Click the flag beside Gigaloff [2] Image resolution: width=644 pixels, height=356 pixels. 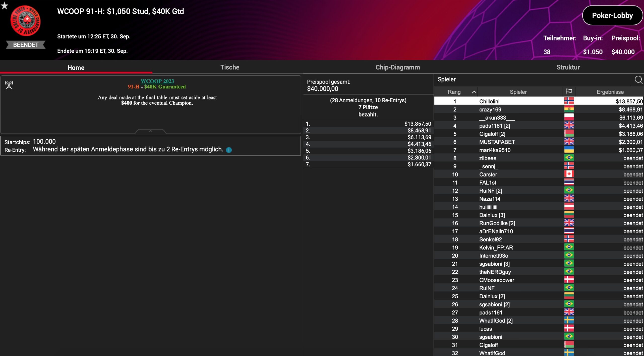[569, 133]
